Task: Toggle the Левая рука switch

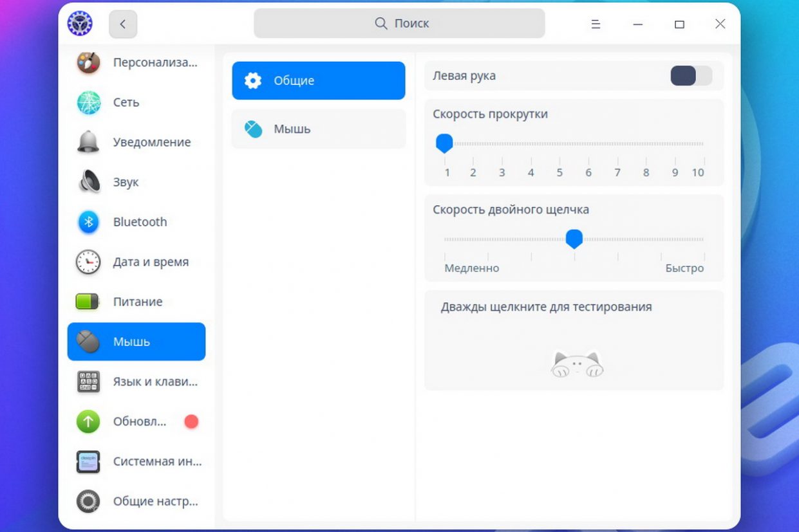Action: click(691, 76)
